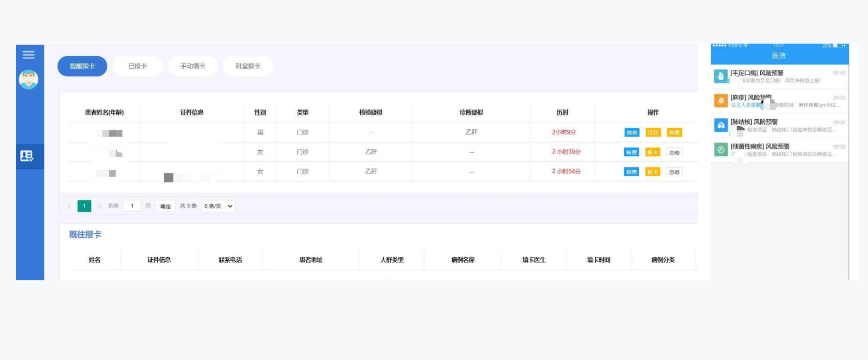Viewport: 868px width, 360px height.
Task: Click the 乙肝 diagnosis cell in first row
Action: (x=471, y=132)
